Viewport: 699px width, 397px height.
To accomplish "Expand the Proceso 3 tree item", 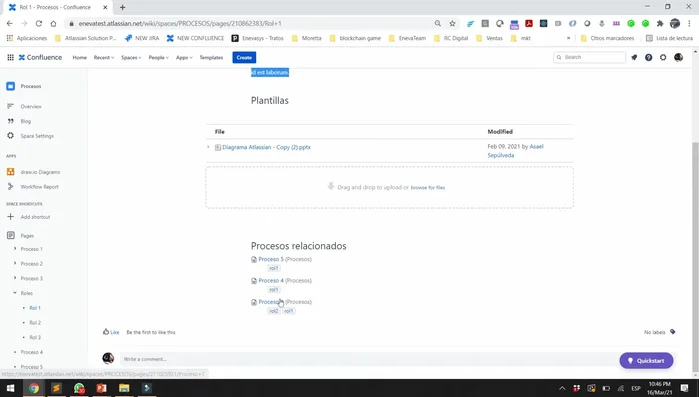I will point(15,278).
